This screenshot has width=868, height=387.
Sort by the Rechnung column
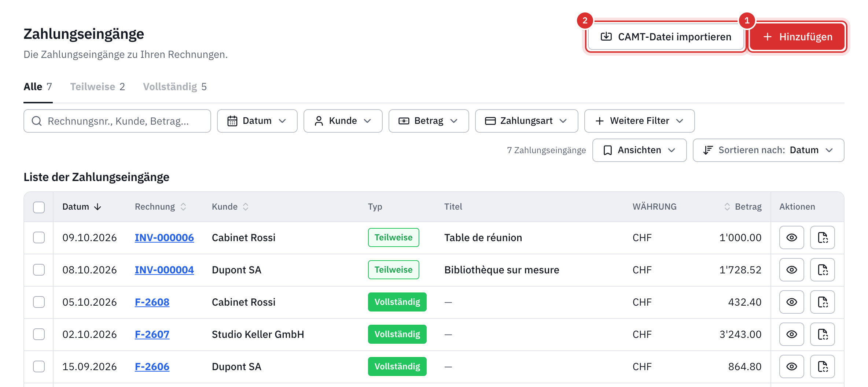(161, 207)
